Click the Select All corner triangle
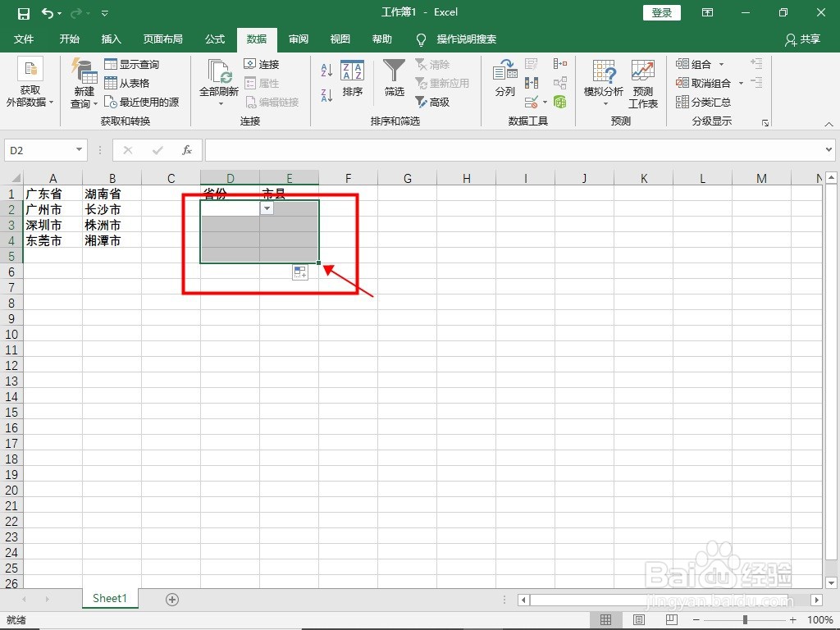This screenshot has height=630, width=840. coord(16,178)
